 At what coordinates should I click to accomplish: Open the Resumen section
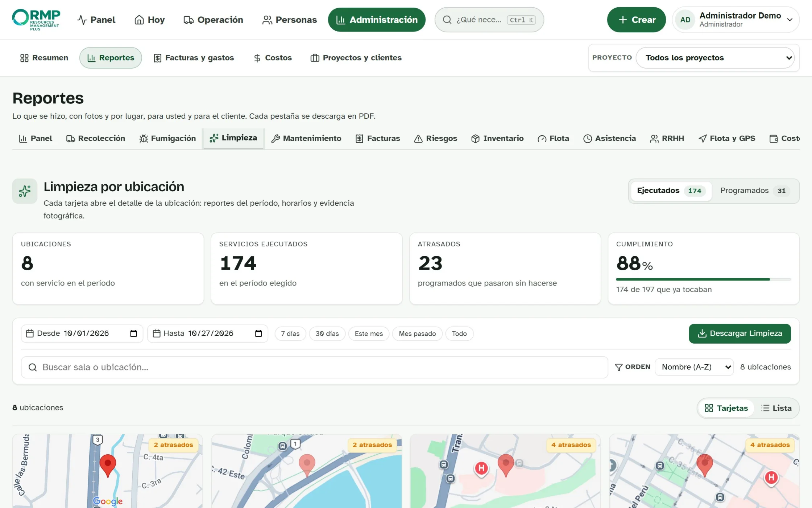click(x=44, y=58)
